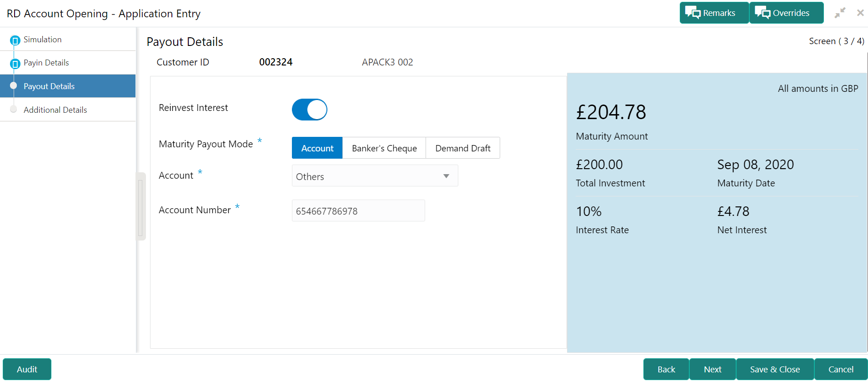Click the Simulation step completed icon

(15, 40)
